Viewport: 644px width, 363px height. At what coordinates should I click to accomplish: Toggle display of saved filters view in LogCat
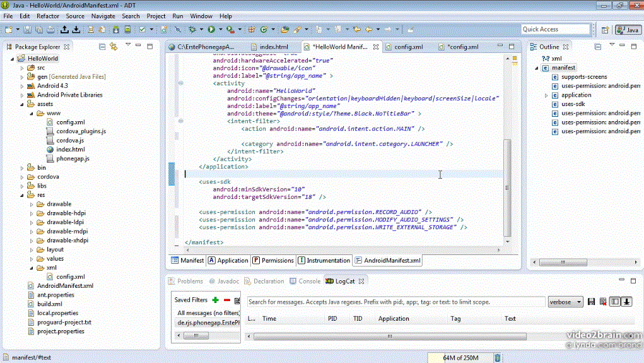[x=615, y=302]
